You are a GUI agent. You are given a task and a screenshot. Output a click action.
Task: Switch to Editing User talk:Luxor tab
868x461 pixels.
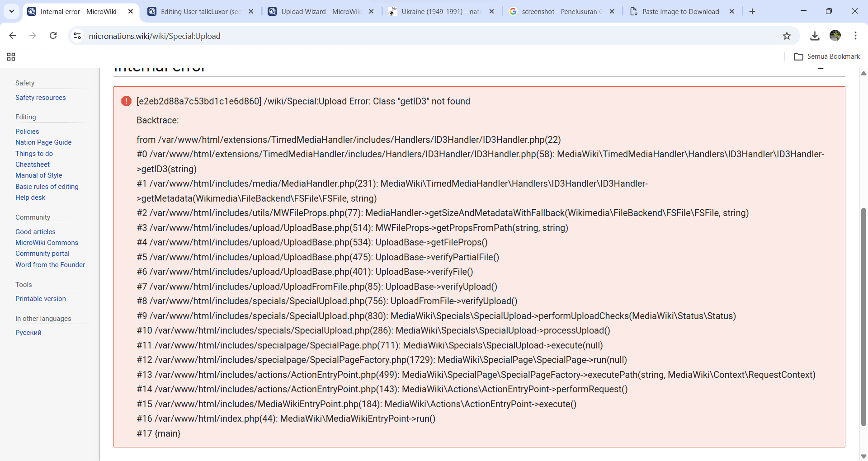pyautogui.click(x=200, y=11)
